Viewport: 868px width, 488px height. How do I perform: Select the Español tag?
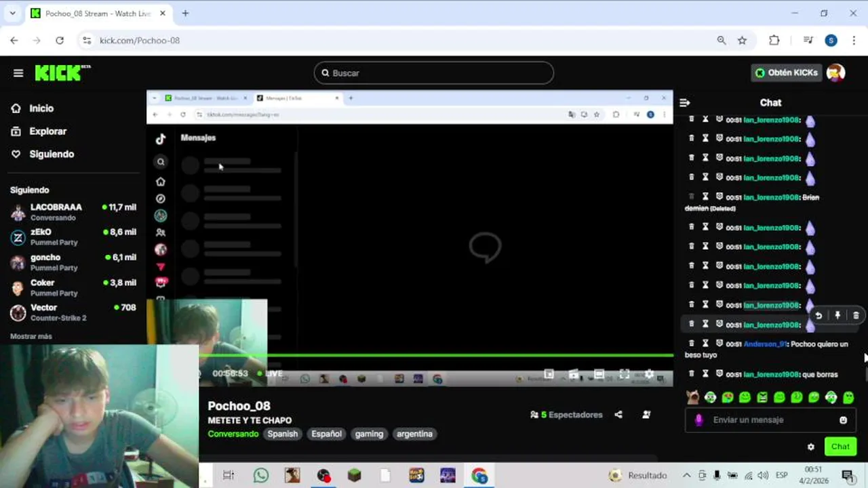pos(327,434)
